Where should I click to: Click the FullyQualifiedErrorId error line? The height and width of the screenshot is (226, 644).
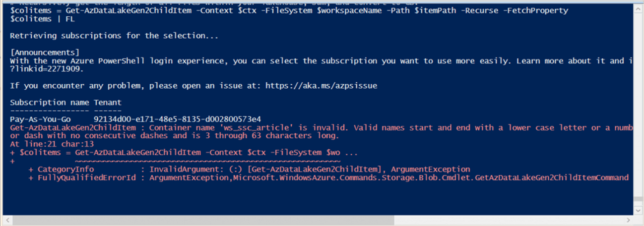point(327,177)
